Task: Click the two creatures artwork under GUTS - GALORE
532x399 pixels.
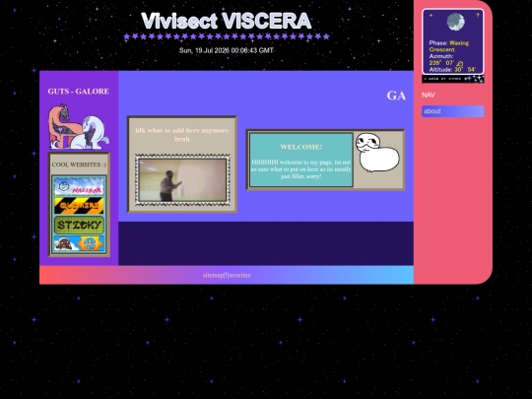Action: pos(78,126)
